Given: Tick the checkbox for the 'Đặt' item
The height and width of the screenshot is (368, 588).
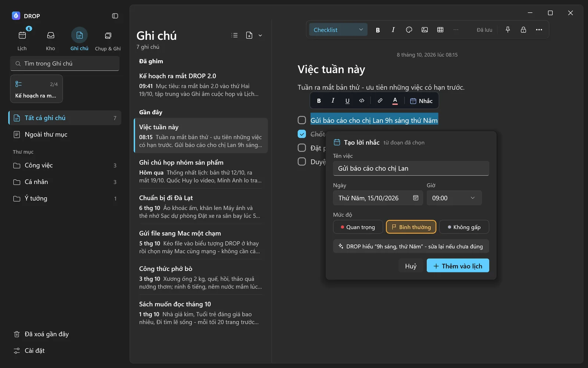Looking at the screenshot, I should (302, 148).
